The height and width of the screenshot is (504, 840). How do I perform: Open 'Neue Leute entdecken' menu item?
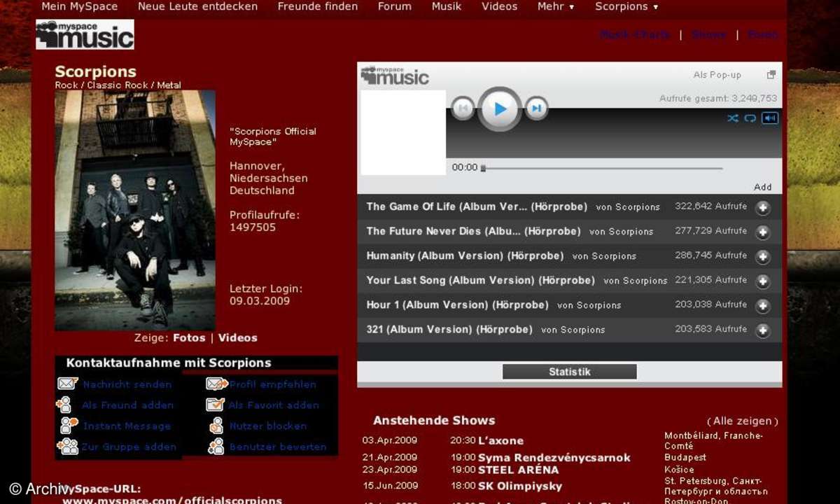[x=197, y=6]
